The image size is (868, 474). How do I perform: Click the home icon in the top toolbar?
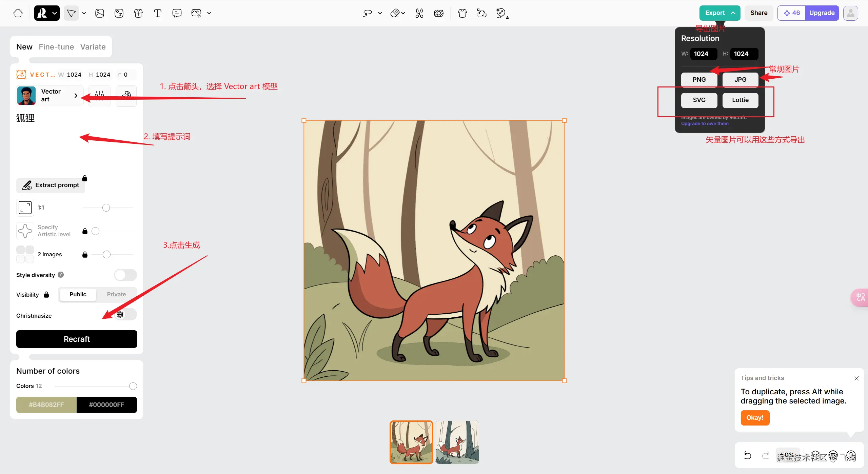(18, 13)
